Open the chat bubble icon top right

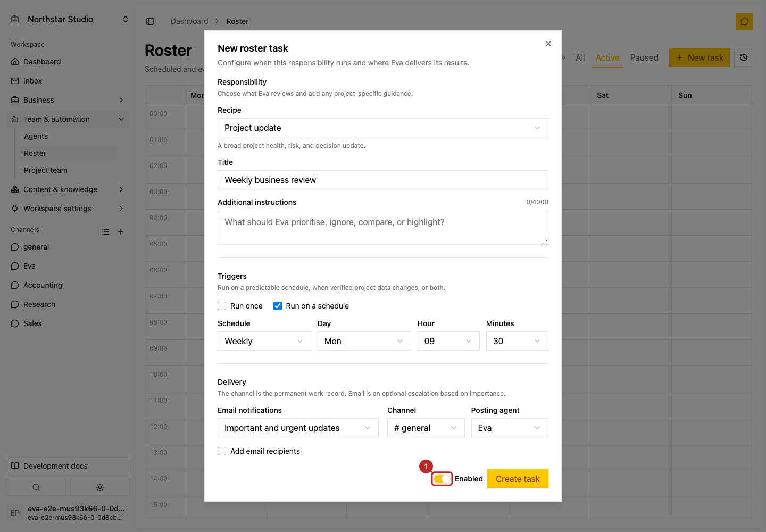745,21
